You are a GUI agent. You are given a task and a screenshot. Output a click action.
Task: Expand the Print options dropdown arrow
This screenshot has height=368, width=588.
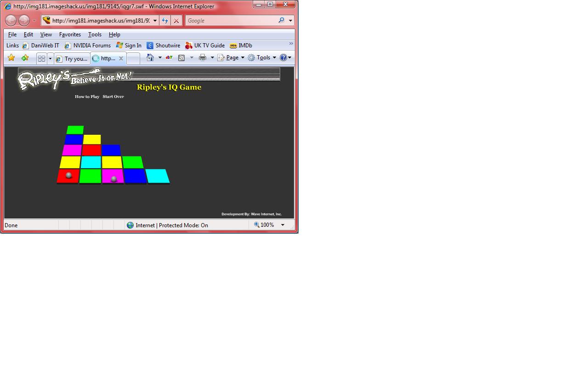(x=212, y=57)
